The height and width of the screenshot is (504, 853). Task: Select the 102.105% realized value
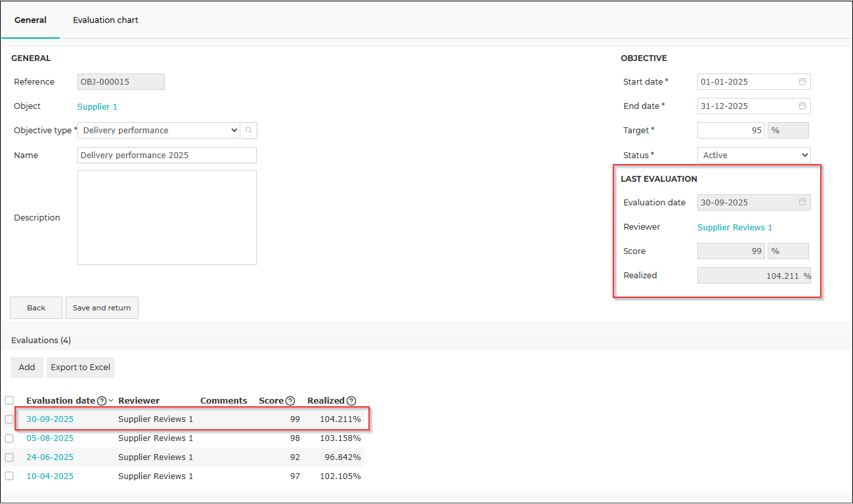340,476
